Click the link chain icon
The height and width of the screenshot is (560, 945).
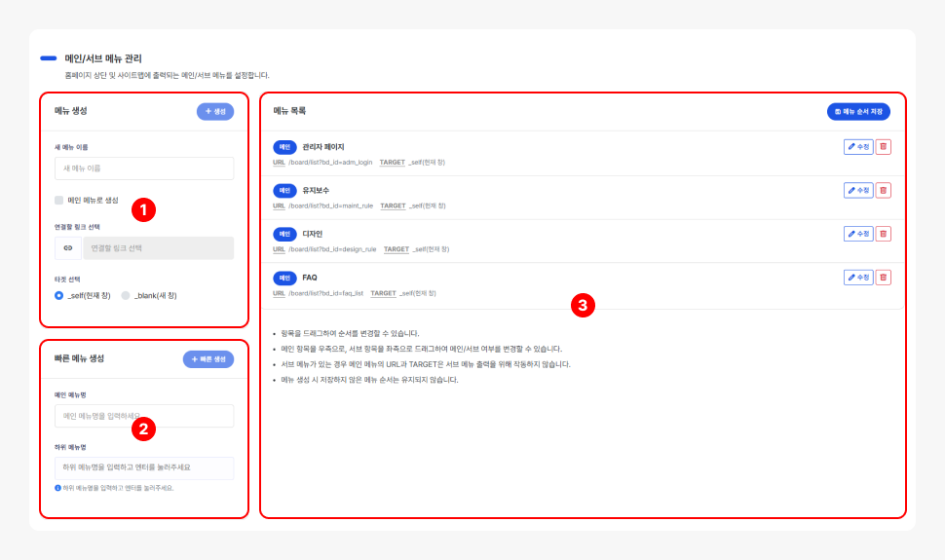(x=68, y=248)
